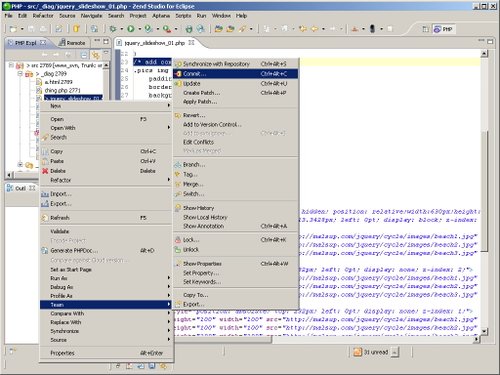Image resolution: width=500 pixels, height=375 pixels.
Task: Click the Open Perspective icon beside PHP
Action: coord(426,29)
